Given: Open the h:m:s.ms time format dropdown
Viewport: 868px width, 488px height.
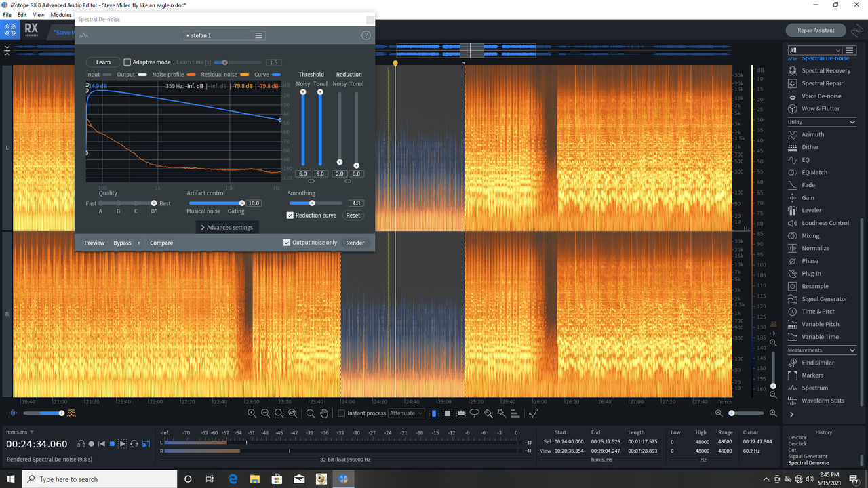Looking at the screenshot, I should (x=20, y=432).
